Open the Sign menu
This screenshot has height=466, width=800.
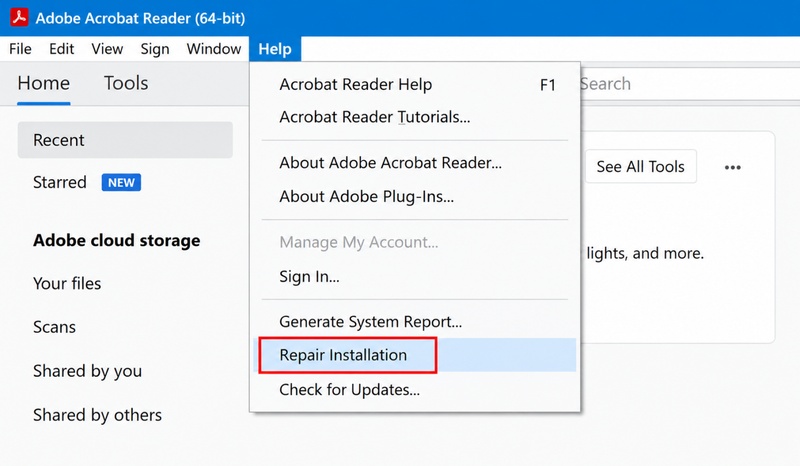(x=155, y=49)
